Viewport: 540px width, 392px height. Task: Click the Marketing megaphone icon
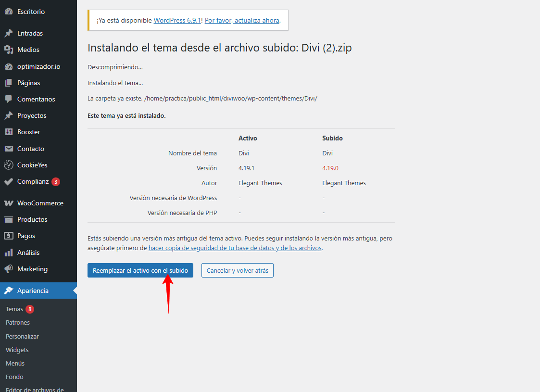(9, 269)
